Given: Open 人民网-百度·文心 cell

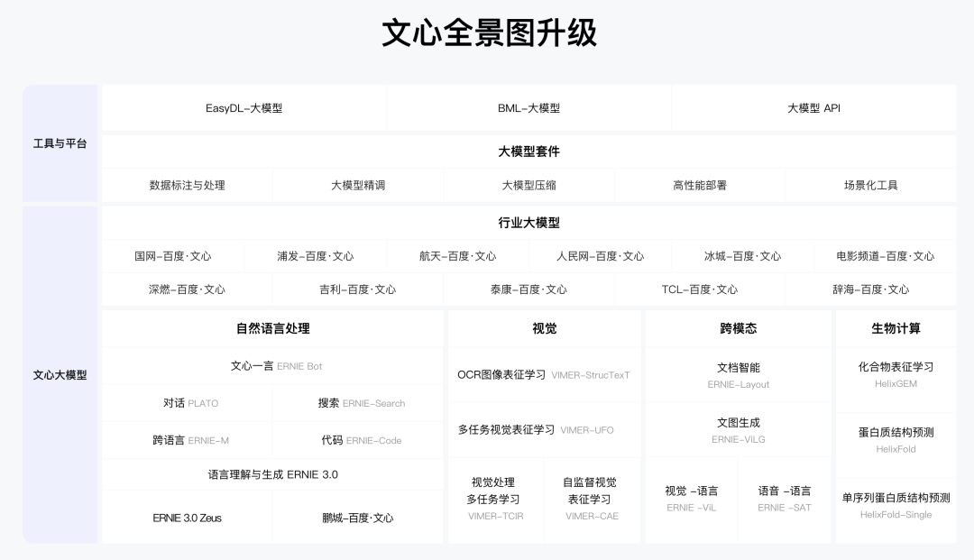Looking at the screenshot, I should tap(600, 256).
